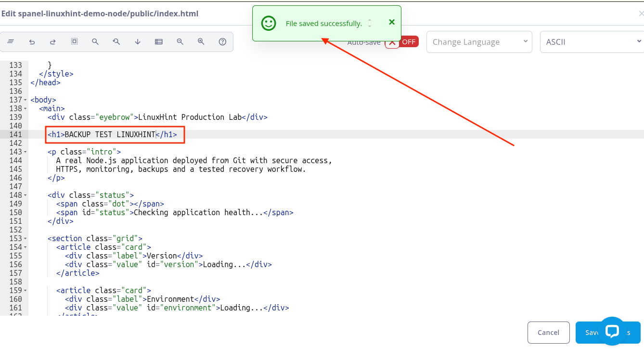Click the closing head tag line
Image resolution: width=644 pixels, height=360 pixels.
[x=45, y=83]
